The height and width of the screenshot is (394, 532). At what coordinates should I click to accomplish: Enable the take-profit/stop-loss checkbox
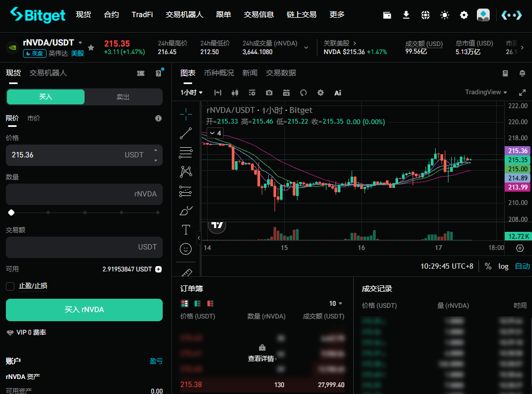10,286
